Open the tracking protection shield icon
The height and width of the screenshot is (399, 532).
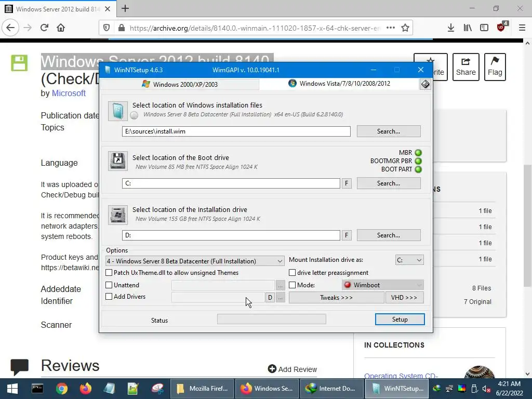point(107,28)
